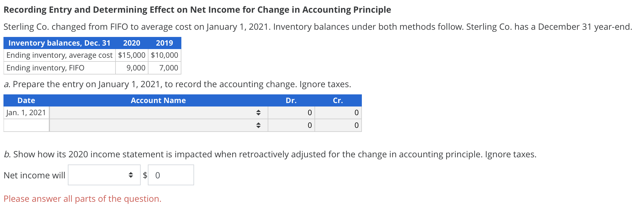
Task: Click the up-down arrow icon on first journal row
Action: (x=258, y=113)
